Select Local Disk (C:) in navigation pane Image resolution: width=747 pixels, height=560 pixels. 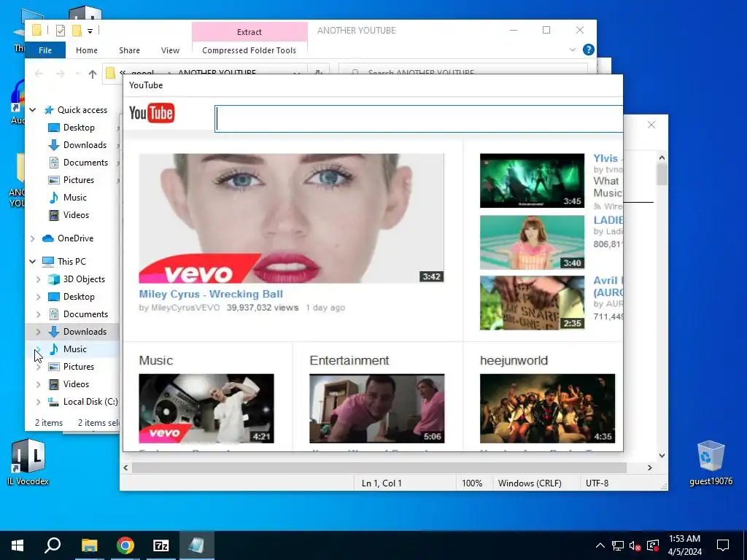(x=90, y=402)
